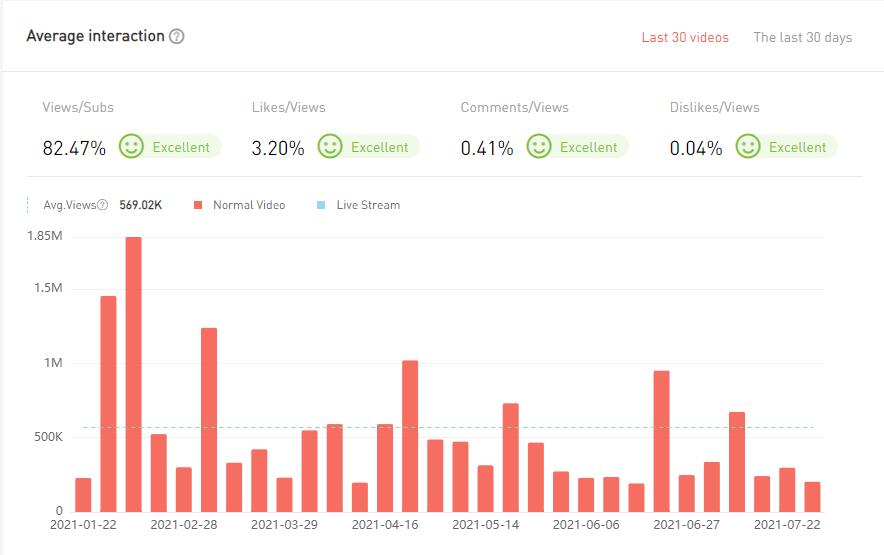
Task: Click the red Normal Video color swatch
Action: [x=198, y=205]
